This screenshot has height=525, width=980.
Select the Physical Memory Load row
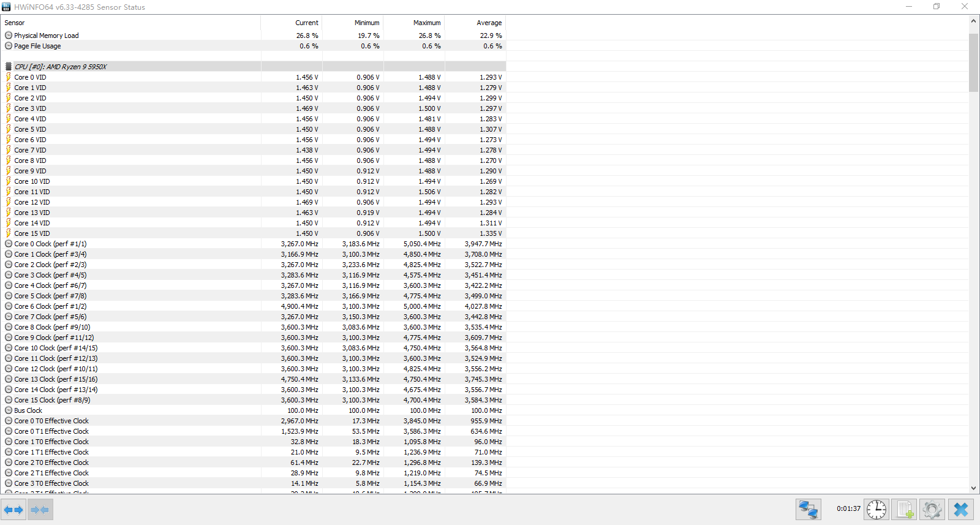point(253,35)
